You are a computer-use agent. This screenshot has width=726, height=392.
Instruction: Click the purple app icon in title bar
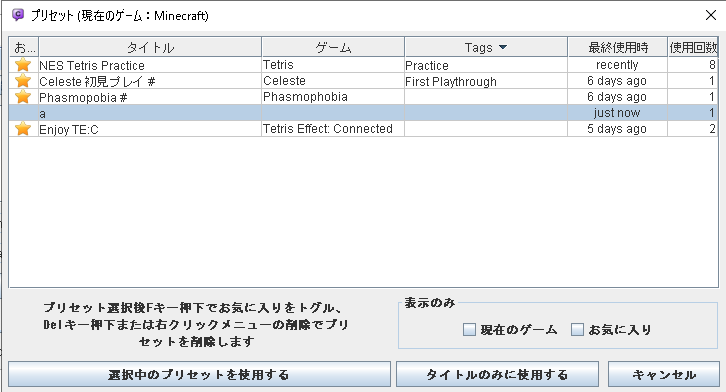click(x=18, y=15)
